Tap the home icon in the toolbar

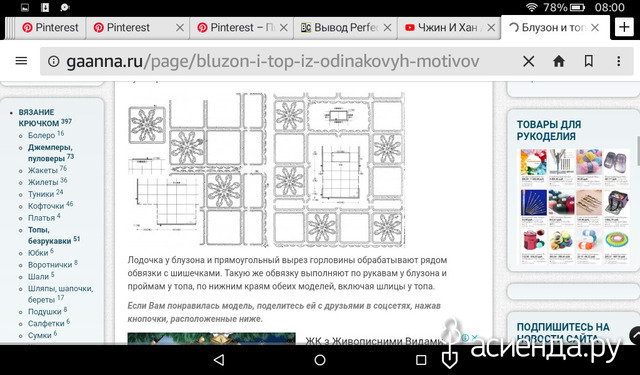(x=559, y=61)
